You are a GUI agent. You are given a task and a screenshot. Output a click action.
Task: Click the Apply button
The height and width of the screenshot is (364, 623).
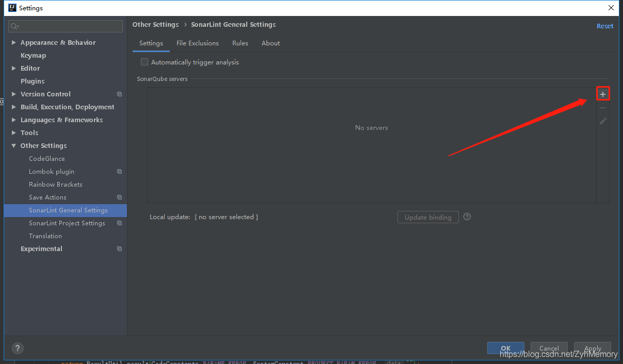coord(593,348)
